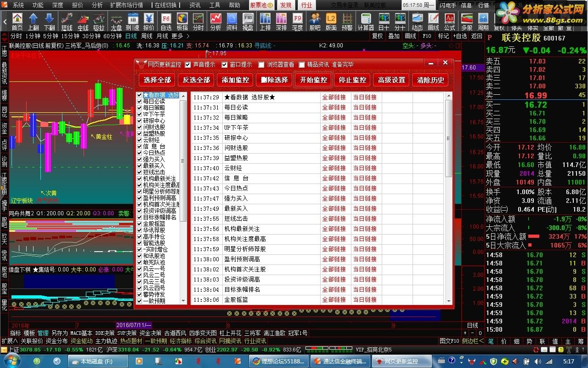Open the 预警 alert icon
The width and height of the screenshot is (588, 368).
pos(347,21)
